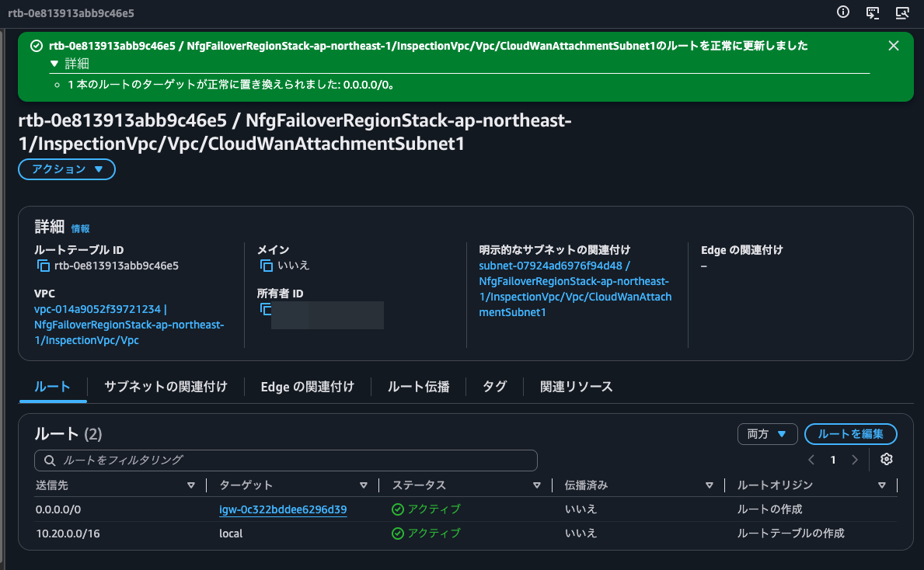The image size is (924, 570).
Task: Click page number 1 in pagination
Action: click(833, 460)
